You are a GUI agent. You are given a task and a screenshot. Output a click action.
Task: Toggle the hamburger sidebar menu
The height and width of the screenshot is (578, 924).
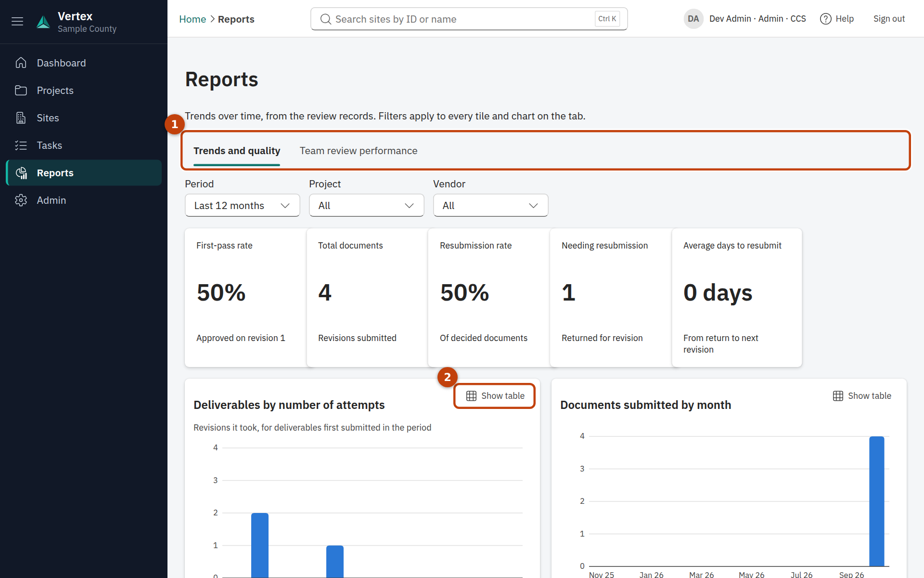(17, 21)
